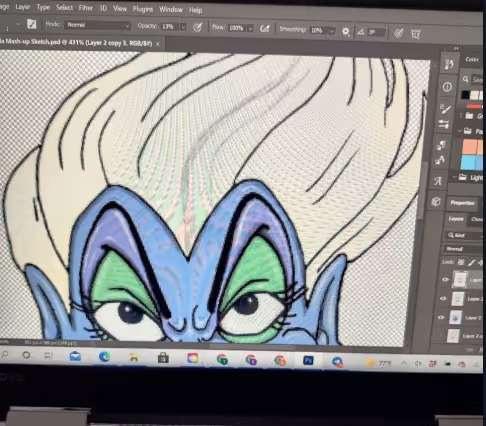Open the Kind filter dropdown in Layers
Viewport: 486px width, 426px height.
coord(465,235)
